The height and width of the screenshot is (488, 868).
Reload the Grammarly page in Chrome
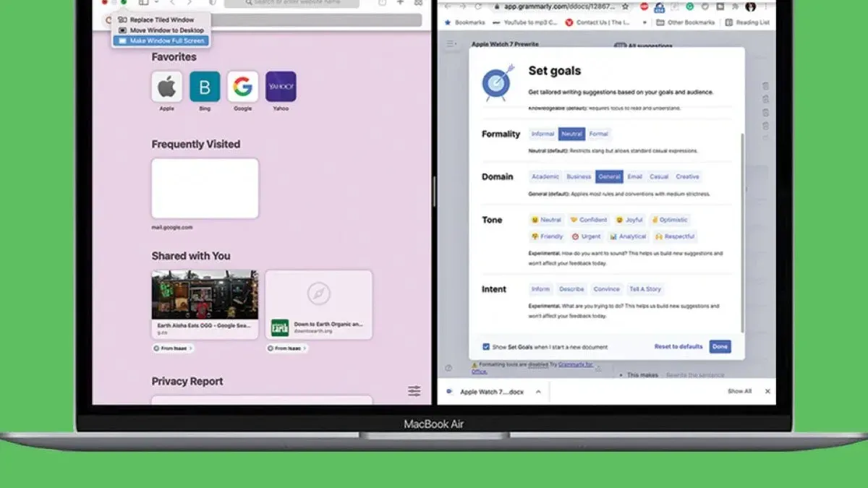point(480,7)
